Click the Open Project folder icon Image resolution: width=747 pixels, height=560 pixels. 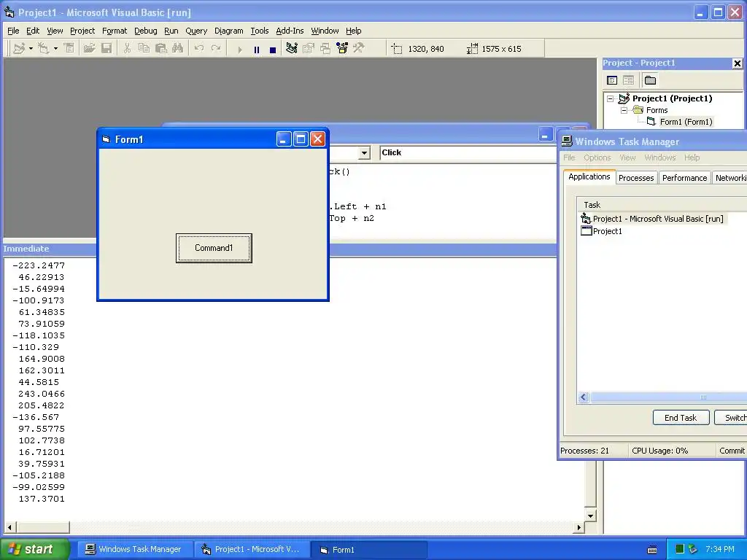tap(89, 49)
